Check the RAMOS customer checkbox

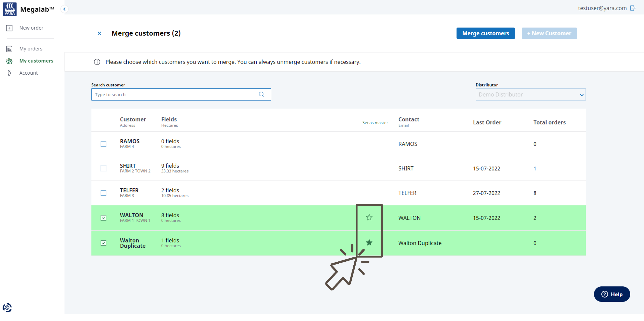click(x=103, y=144)
